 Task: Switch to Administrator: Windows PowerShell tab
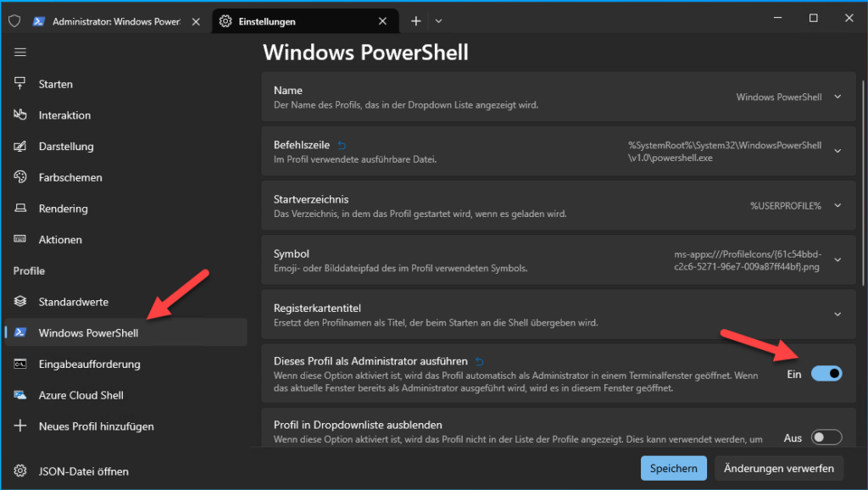[x=116, y=21]
